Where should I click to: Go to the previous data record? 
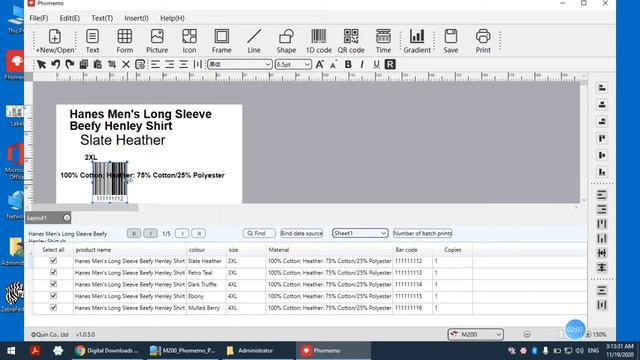[x=150, y=233]
